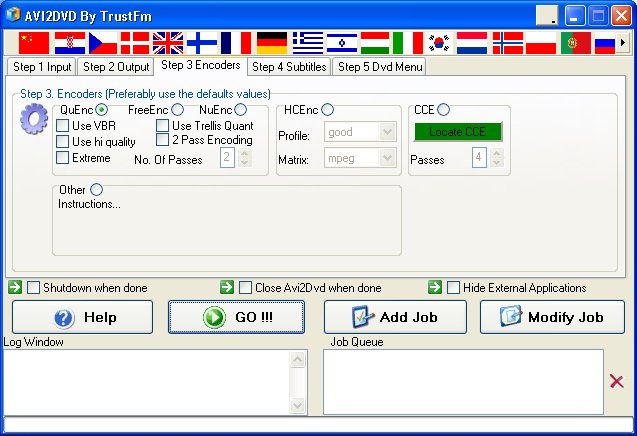Viewport: 637px width, 436px height.
Task: Click the Help button
Action: tap(82, 317)
